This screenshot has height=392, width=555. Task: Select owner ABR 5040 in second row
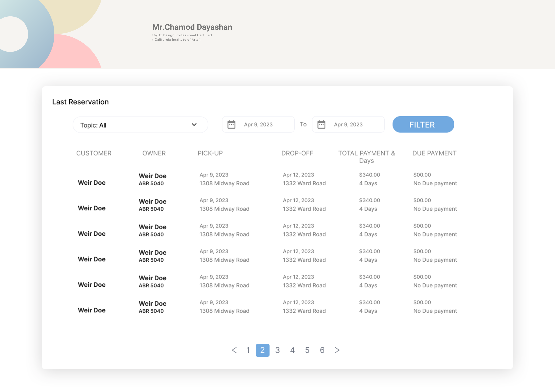pyautogui.click(x=151, y=209)
